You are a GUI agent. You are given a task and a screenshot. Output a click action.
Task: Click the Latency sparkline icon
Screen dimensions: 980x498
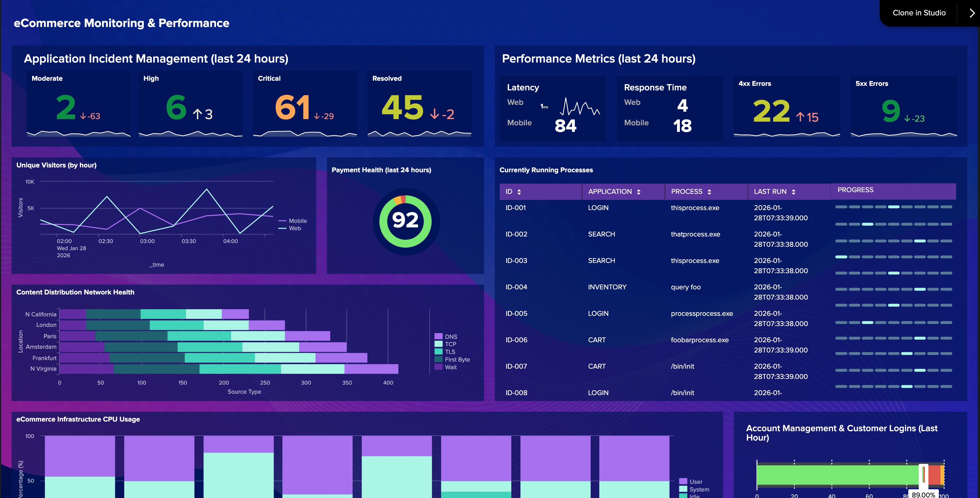click(580, 107)
